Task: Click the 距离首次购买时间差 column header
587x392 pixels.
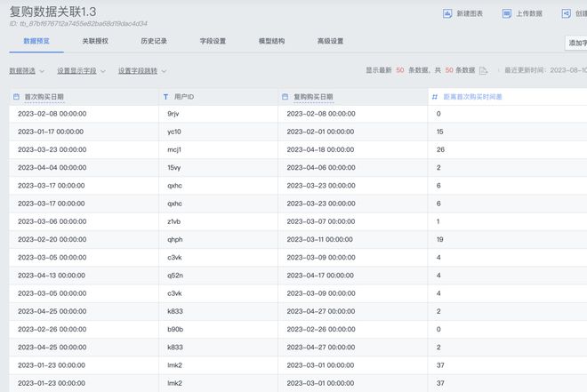Action: coord(473,96)
